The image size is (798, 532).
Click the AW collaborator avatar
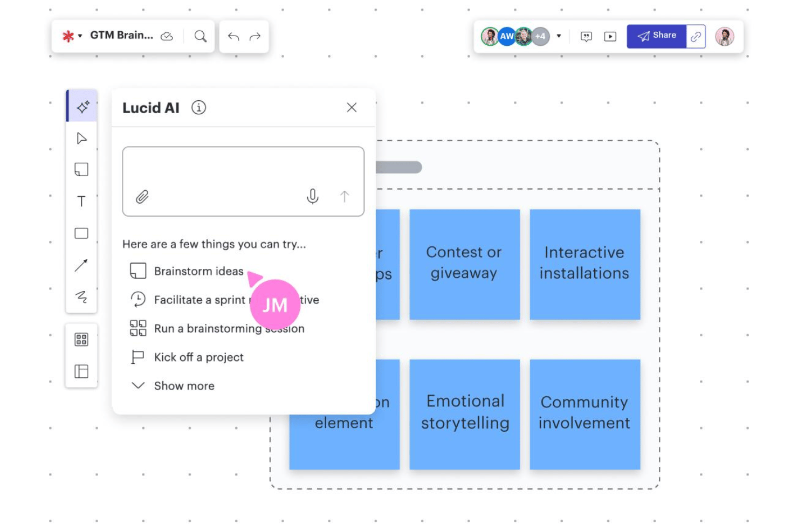(507, 37)
